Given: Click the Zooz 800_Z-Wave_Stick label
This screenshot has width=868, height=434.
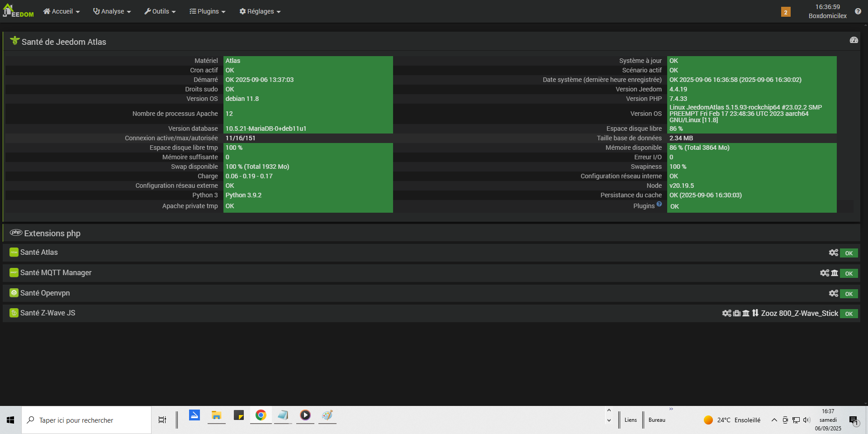Looking at the screenshot, I should click(x=800, y=314).
